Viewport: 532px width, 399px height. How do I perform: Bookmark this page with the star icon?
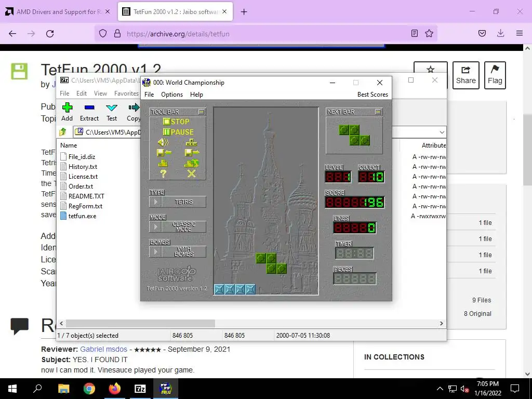(429, 33)
